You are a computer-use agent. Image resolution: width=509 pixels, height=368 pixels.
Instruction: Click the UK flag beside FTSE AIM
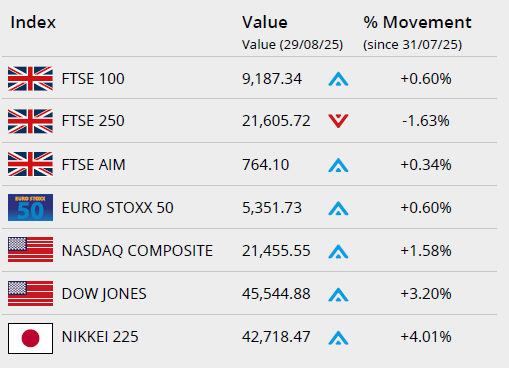click(30, 164)
